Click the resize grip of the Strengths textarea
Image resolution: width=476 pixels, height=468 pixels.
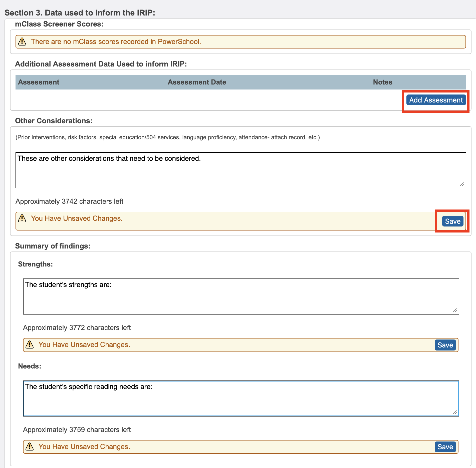click(x=455, y=310)
